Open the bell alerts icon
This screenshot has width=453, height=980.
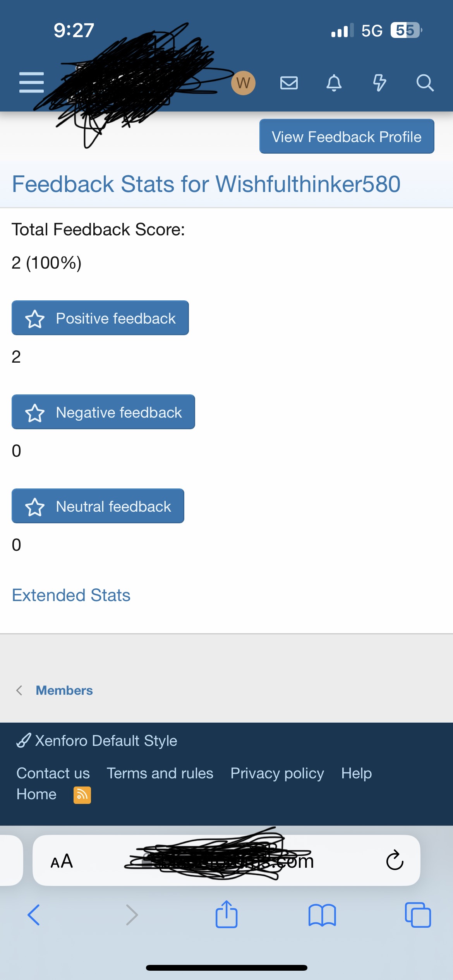click(334, 83)
